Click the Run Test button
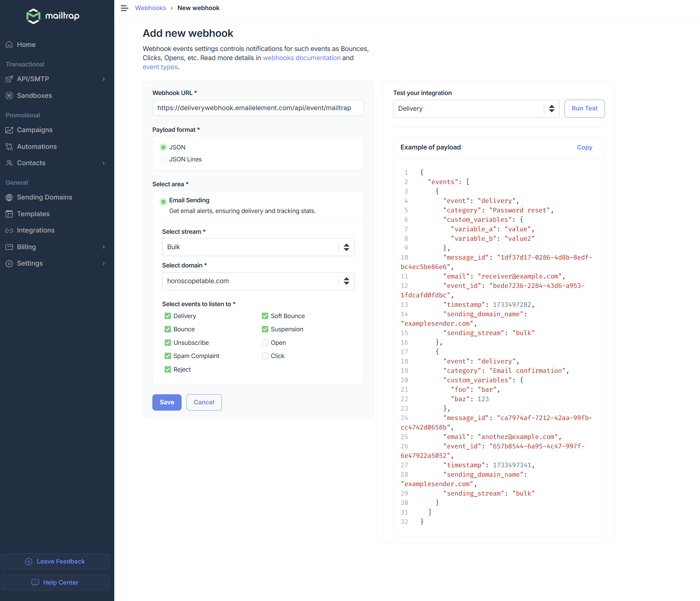 click(584, 109)
